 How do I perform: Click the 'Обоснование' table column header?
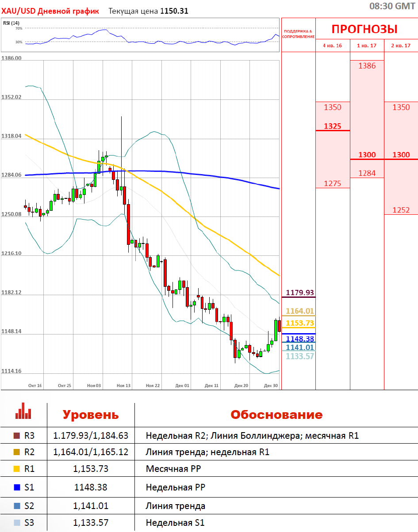[x=276, y=415]
